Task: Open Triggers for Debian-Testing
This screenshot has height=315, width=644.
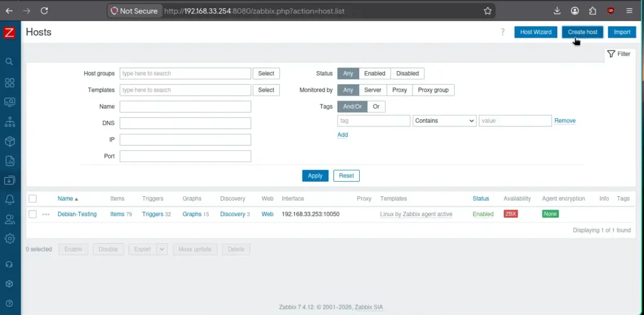Action: (153, 214)
